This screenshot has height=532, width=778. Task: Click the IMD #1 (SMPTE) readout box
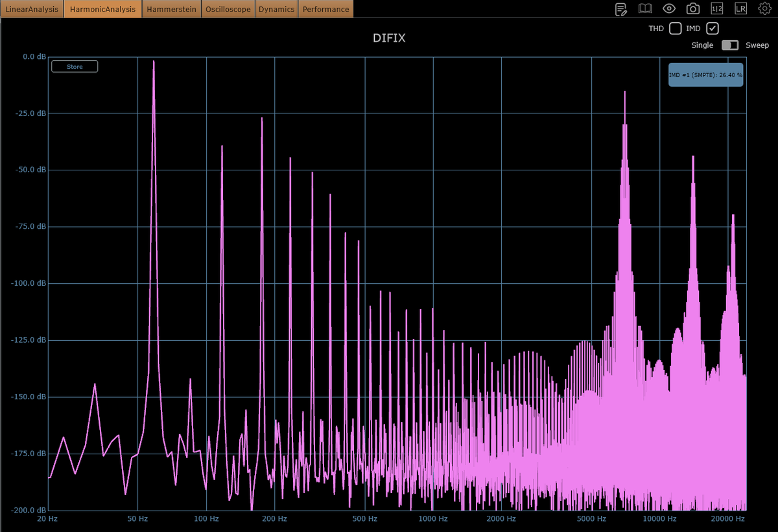coord(705,75)
